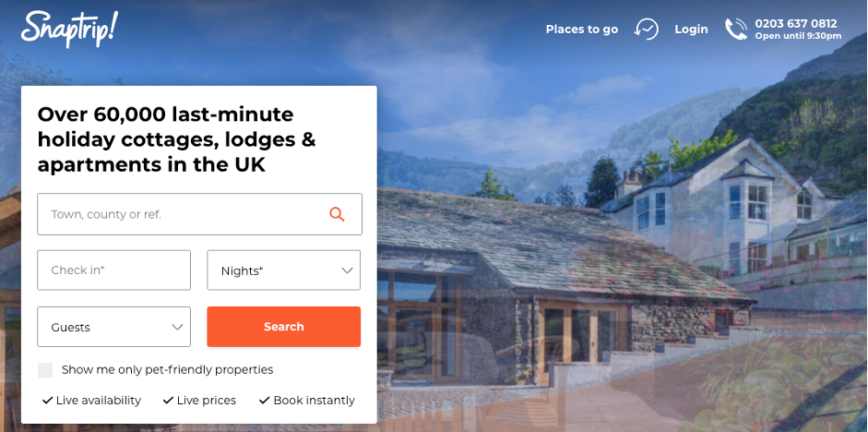Click the phone handset icon
This screenshot has height=432, width=868.
(736, 29)
